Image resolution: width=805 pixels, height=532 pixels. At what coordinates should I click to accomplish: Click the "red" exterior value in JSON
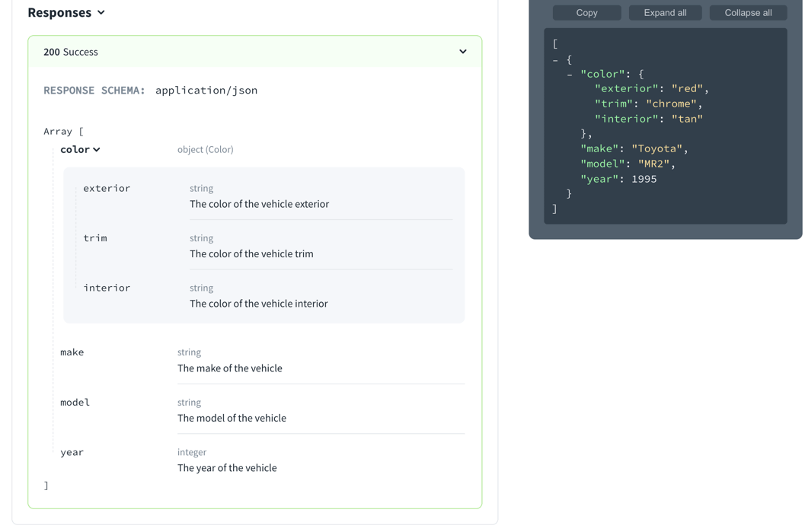point(687,89)
